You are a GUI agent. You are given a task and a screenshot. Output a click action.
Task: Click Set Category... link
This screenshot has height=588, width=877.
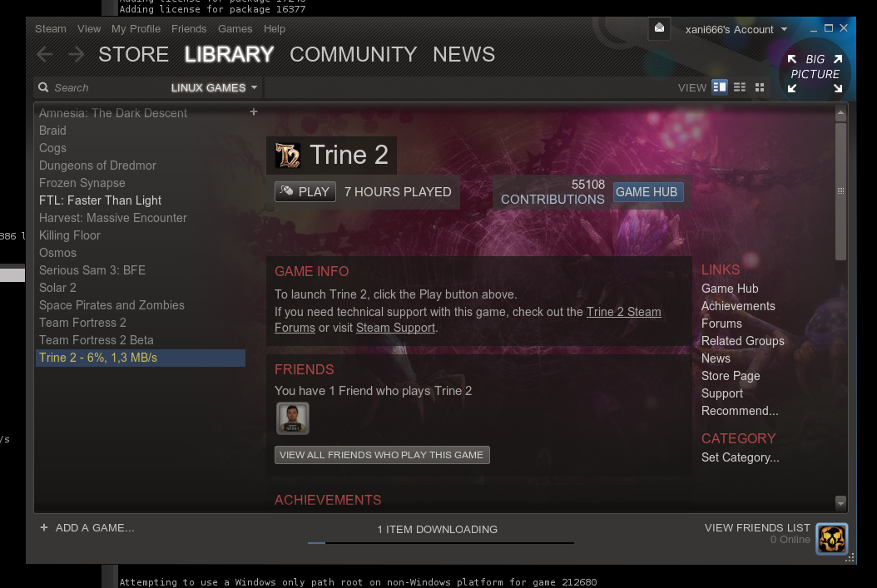coord(740,457)
